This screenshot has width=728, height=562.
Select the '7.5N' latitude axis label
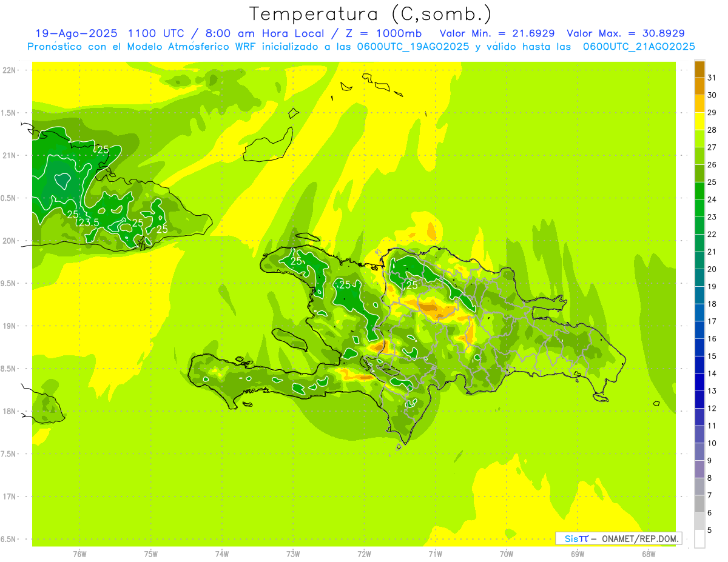9,454
